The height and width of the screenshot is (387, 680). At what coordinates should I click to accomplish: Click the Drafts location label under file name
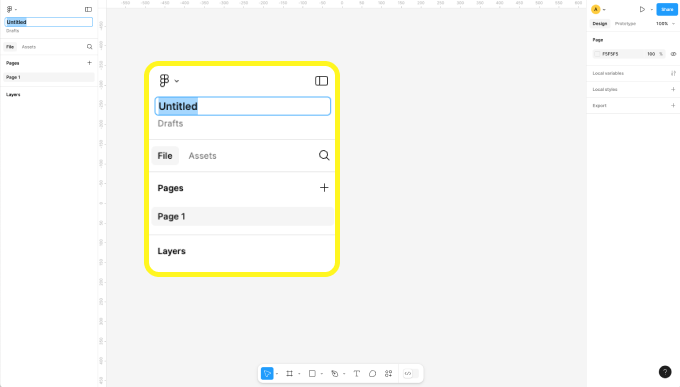[x=13, y=31]
